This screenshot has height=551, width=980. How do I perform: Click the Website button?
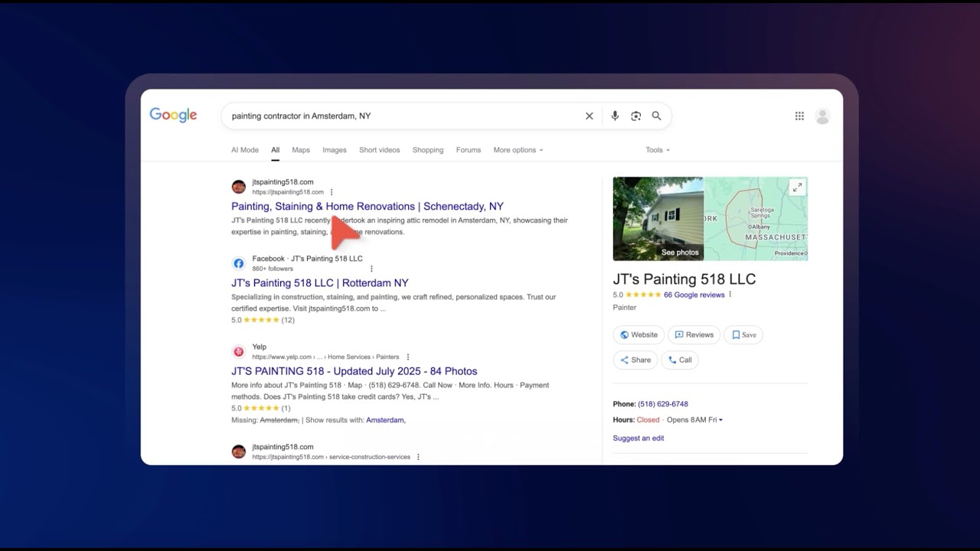pos(639,335)
